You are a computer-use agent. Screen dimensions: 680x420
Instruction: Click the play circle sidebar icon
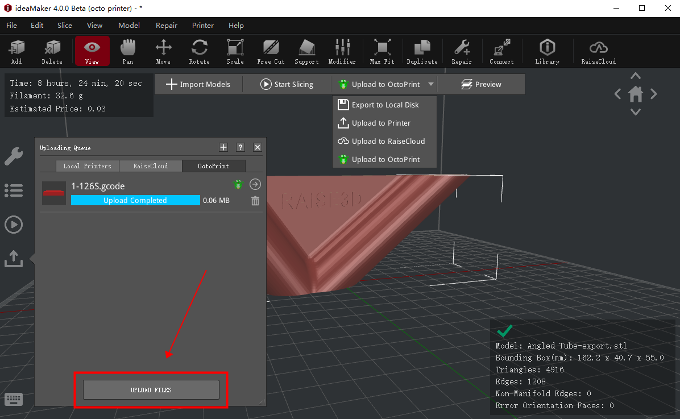pos(14,225)
